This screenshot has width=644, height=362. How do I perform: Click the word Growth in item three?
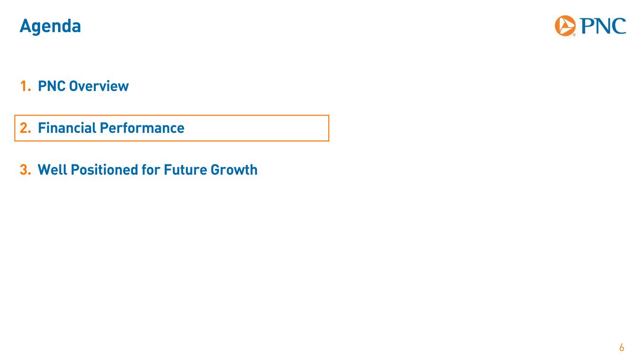tap(234, 170)
